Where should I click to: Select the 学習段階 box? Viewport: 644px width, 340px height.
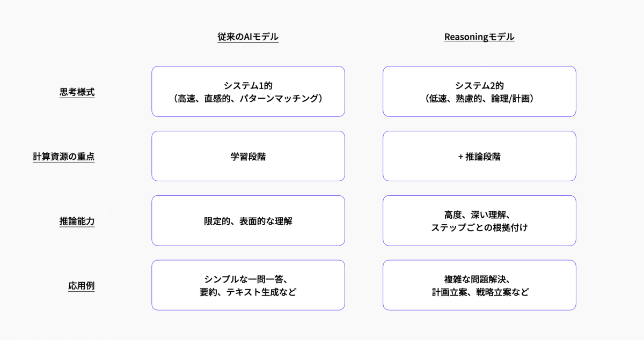pos(248,157)
